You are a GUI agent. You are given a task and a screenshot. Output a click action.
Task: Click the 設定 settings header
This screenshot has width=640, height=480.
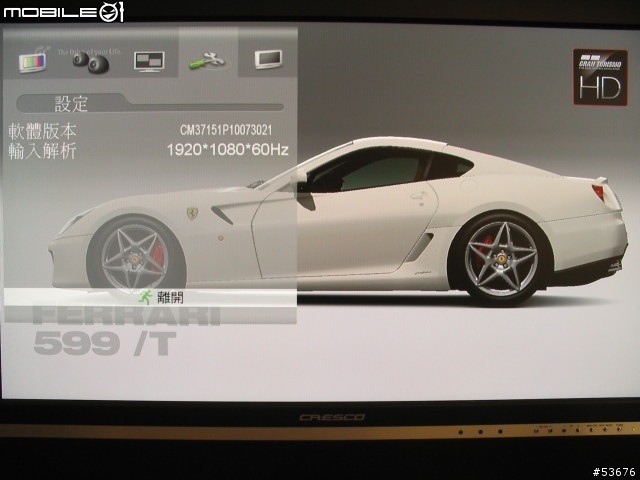pyautogui.click(x=71, y=104)
